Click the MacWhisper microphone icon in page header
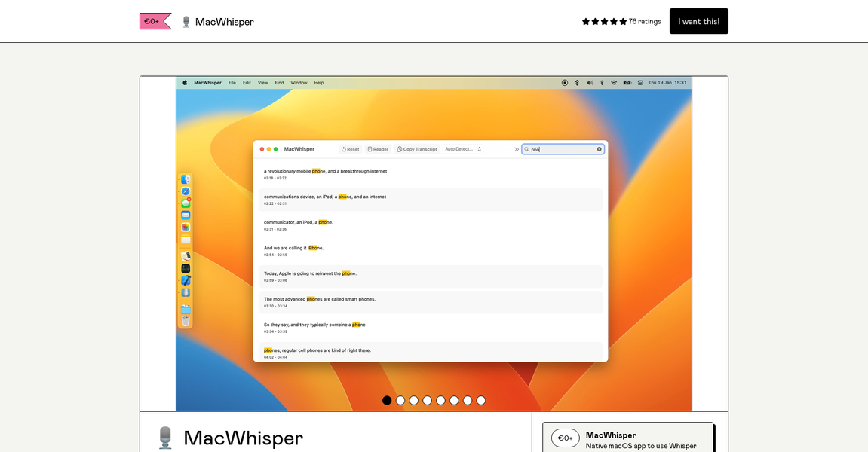The width and height of the screenshot is (868, 452). coord(186,21)
